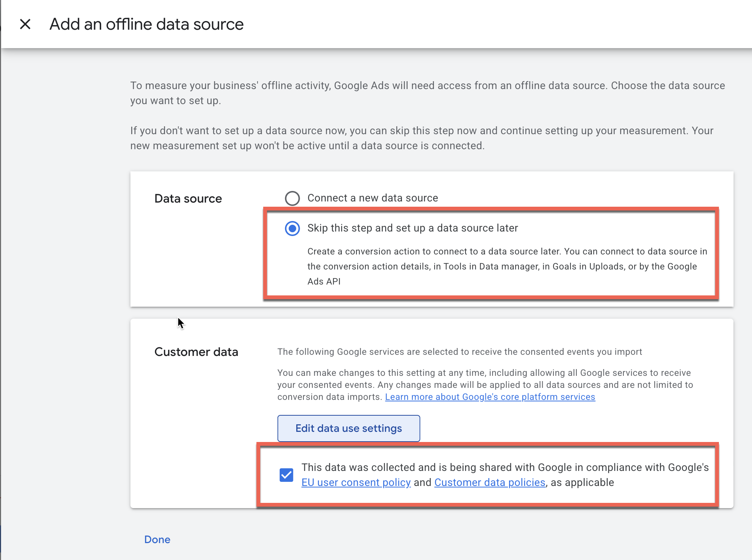
Task: Click the 'This data was collected' compliance statement
Action: point(505,468)
